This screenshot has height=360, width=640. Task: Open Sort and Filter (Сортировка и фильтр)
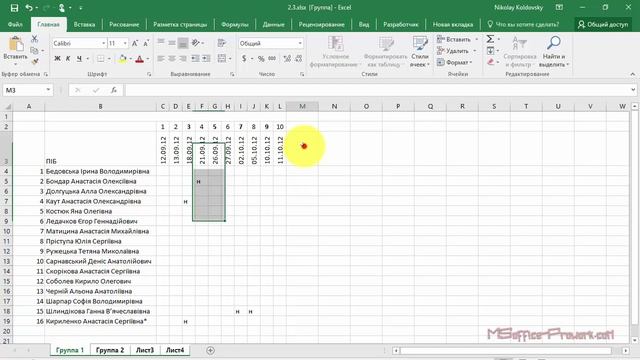click(x=520, y=52)
